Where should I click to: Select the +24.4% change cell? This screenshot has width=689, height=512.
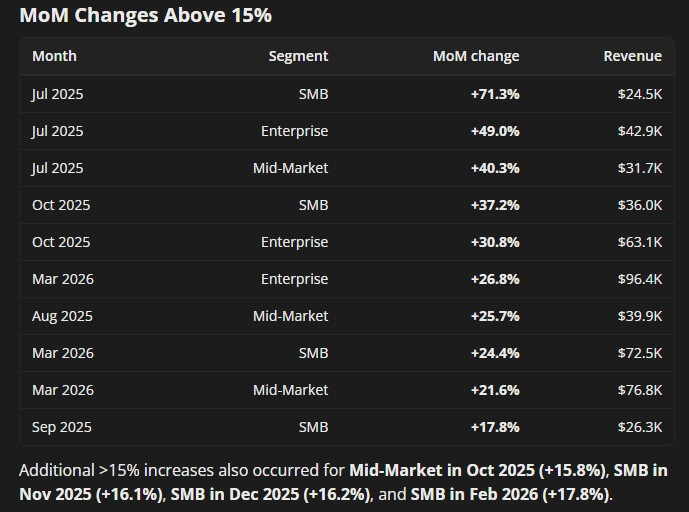[x=495, y=353]
